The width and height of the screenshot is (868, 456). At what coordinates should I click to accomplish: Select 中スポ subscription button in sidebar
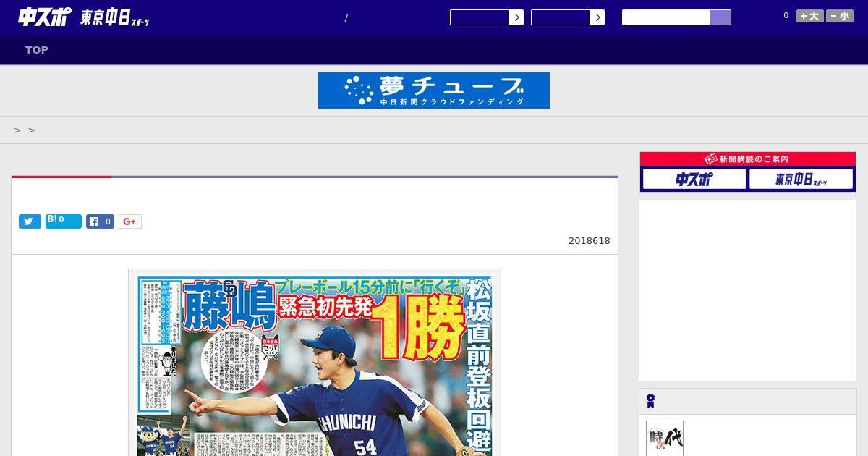click(694, 179)
